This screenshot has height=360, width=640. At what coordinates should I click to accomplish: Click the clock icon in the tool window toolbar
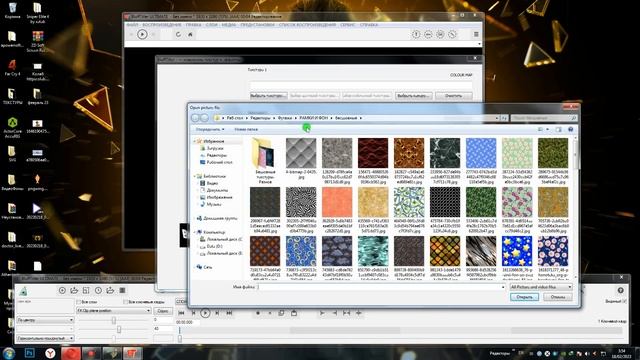click(x=98, y=291)
